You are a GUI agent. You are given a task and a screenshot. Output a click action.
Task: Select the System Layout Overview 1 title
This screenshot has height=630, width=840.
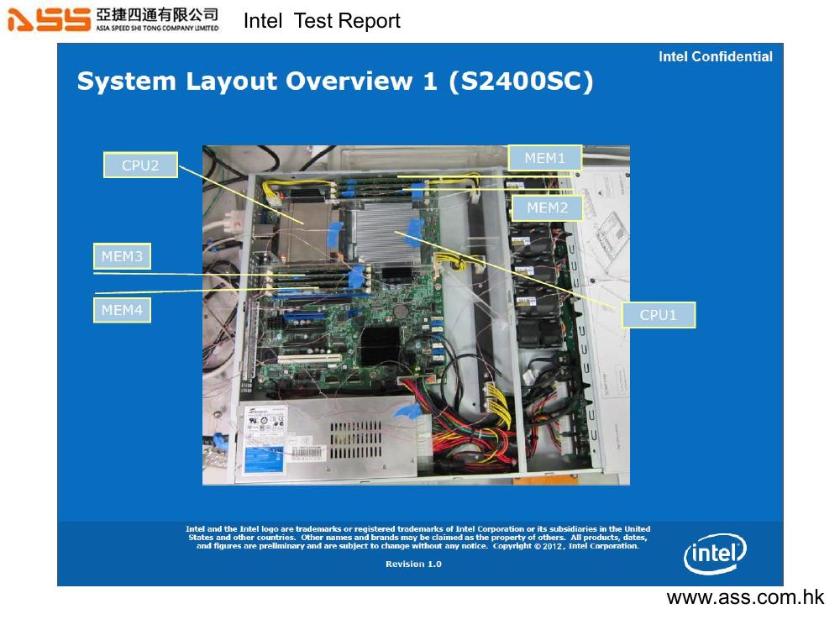pyautogui.click(x=335, y=81)
